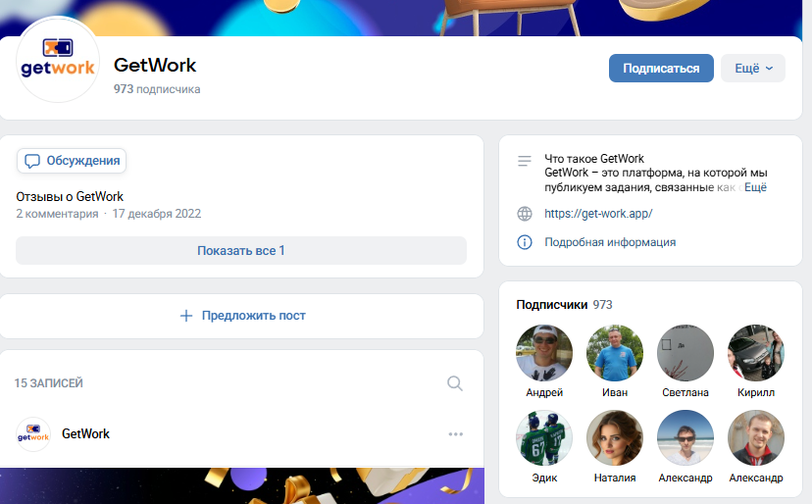Viewport: 812px width, 504px height.
Task: Open the Отзывы о GetWork discussion
Action: 70,197
